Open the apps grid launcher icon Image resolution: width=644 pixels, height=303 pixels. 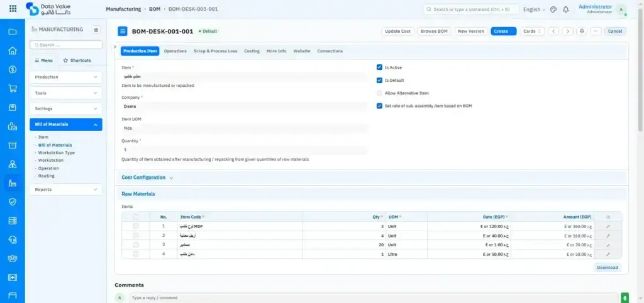click(x=13, y=9)
